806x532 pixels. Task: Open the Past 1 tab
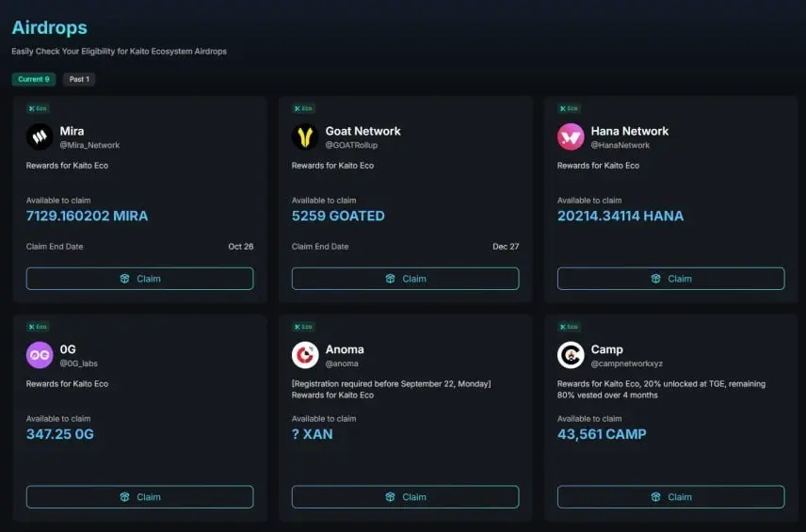pyautogui.click(x=79, y=79)
